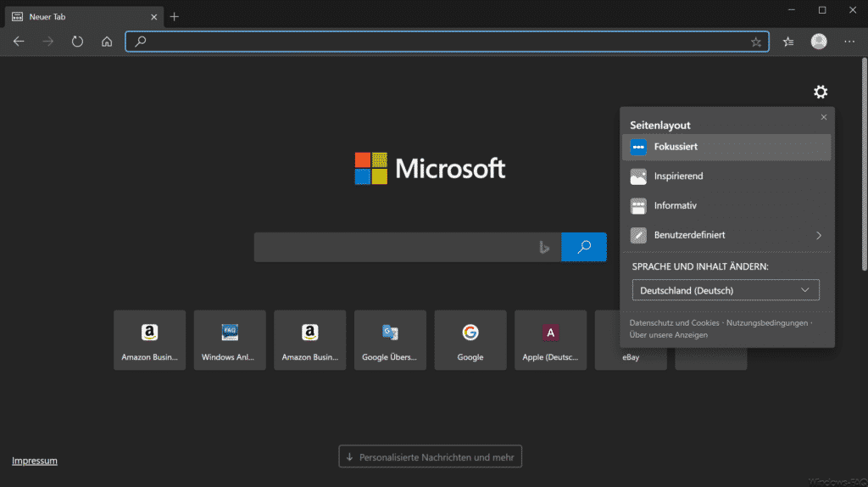Image resolution: width=868 pixels, height=487 pixels.
Task: Open the first Amazon Business tile
Action: pyautogui.click(x=149, y=340)
